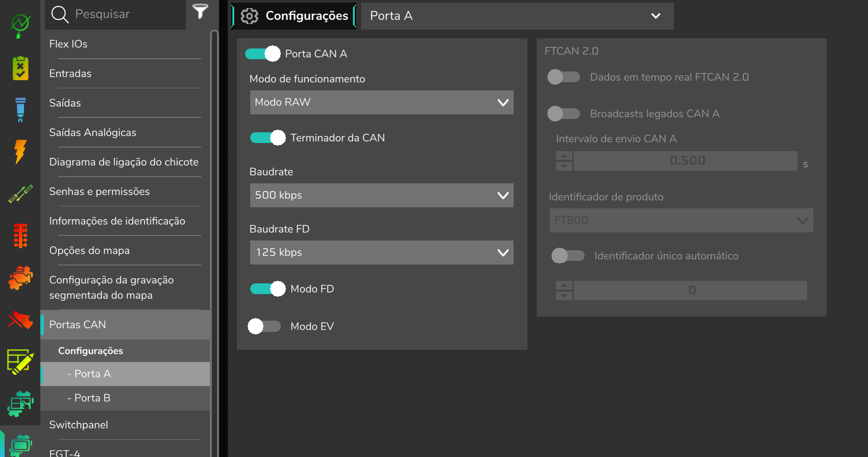Expand the Baudrate 500 kbps dropdown
This screenshot has width=868, height=457.
point(381,195)
